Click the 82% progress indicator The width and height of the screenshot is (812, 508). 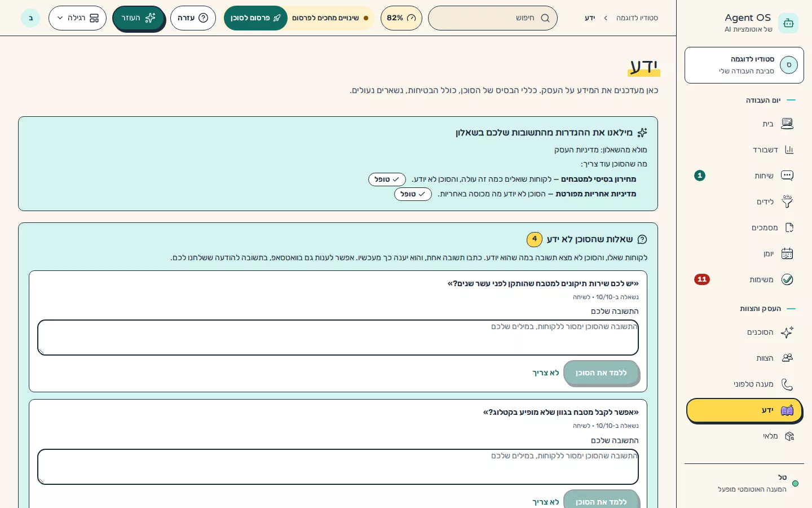[401, 18]
